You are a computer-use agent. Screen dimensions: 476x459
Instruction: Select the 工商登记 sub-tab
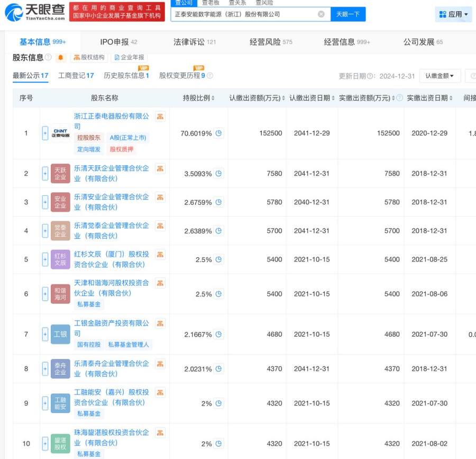(76, 76)
